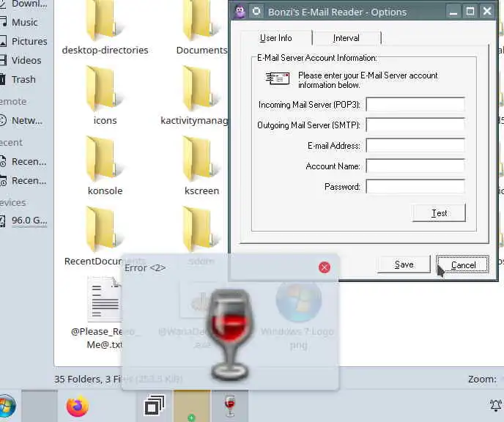Image resolution: width=504 pixels, height=422 pixels.
Task: Open the konsole folder
Action: [x=105, y=159]
